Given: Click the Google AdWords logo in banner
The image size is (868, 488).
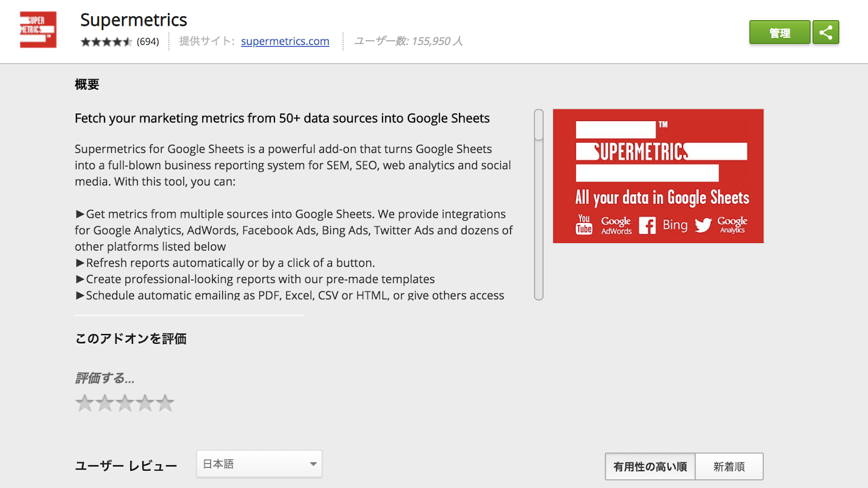Looking at the screenshot, I should (x=616, y=225).
